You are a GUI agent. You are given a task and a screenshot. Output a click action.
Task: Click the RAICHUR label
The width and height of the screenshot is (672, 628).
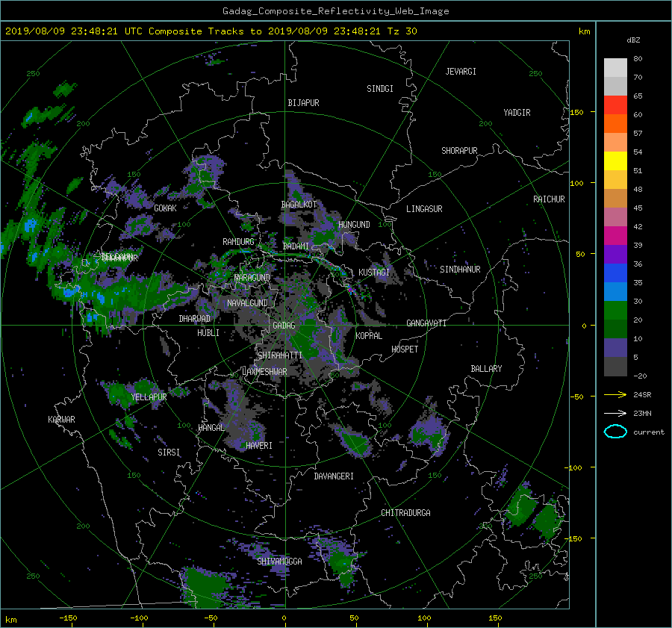click(x=549, y=199)
